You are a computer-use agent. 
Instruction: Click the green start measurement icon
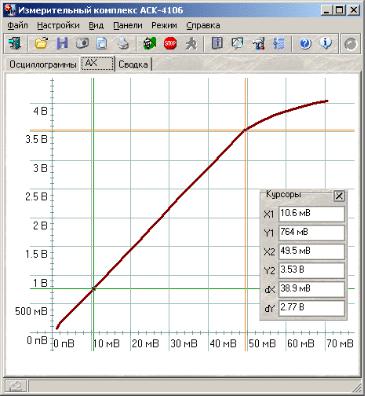(150, 44)
